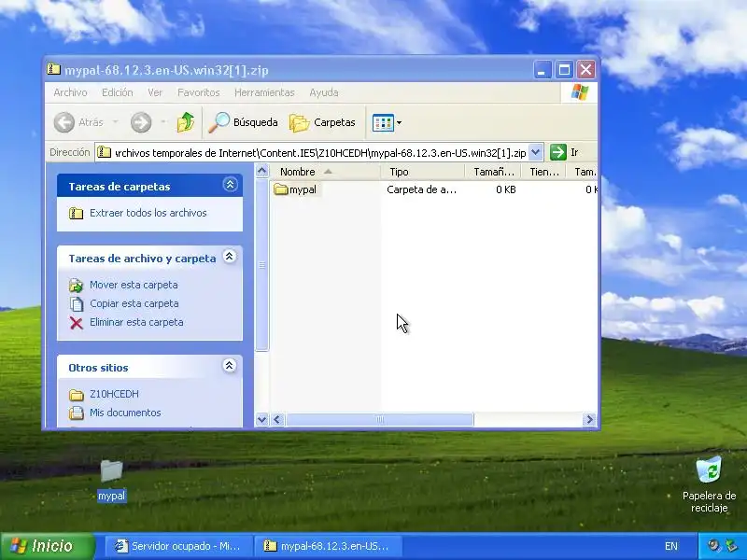
Task: Click the horizontal scrollbar thumb
Action: [x=379, y=419]
